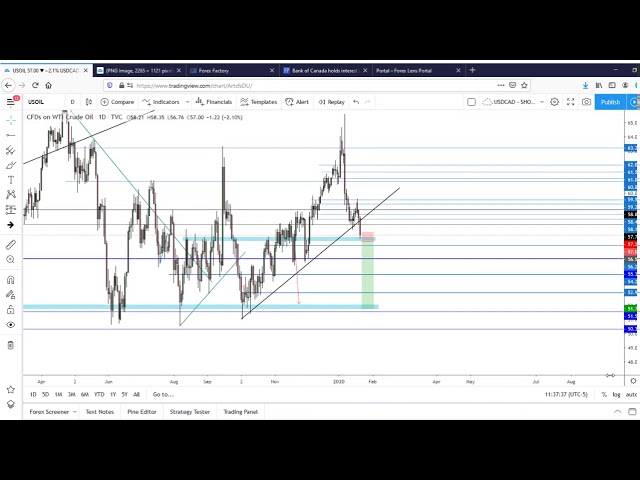Take a chart snapshot with camera icon
The width and height of the screenshot is (640, 480).
[586, 102]
